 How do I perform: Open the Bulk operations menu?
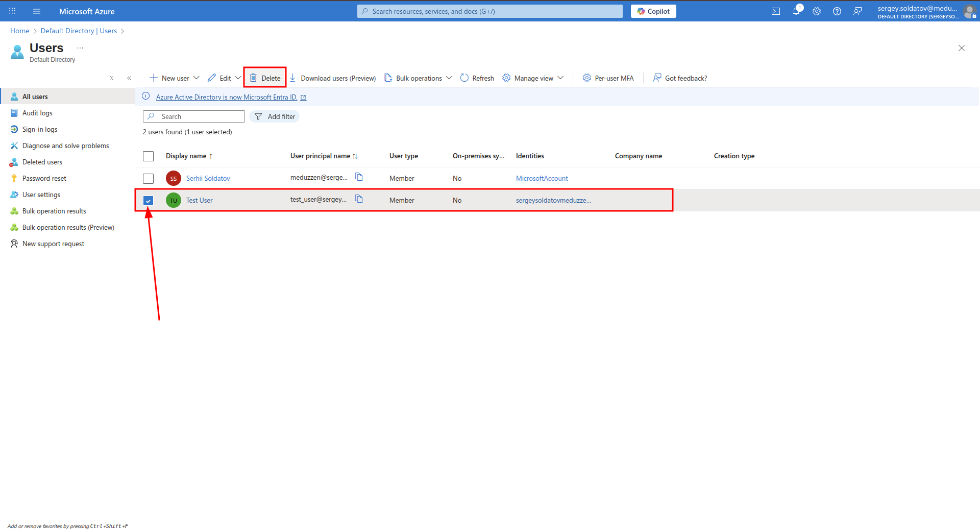(x=418, y=78)
